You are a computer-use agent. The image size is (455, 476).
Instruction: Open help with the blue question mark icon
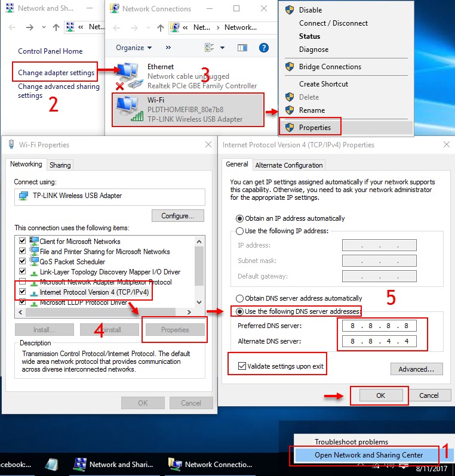[x=264, y=48]
